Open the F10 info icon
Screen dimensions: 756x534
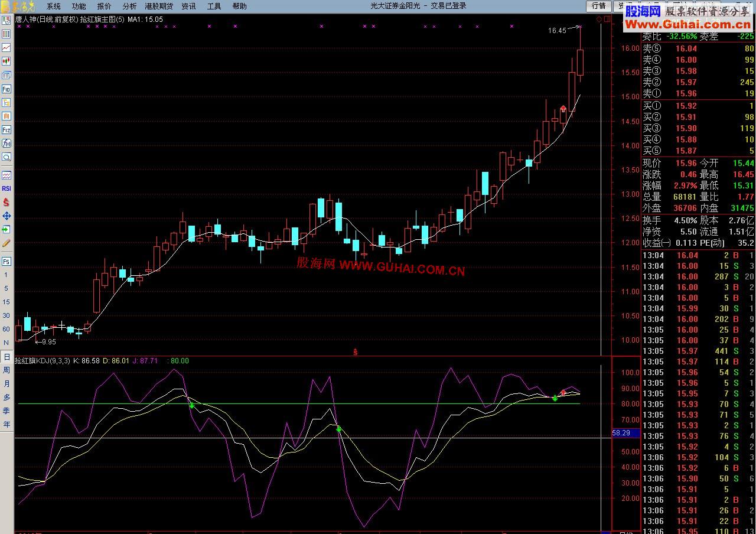6,89
